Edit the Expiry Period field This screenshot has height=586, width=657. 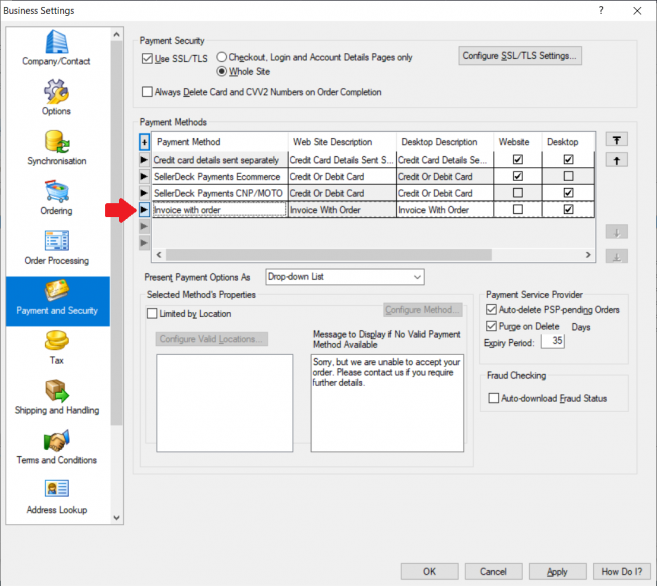coord(552,341)
